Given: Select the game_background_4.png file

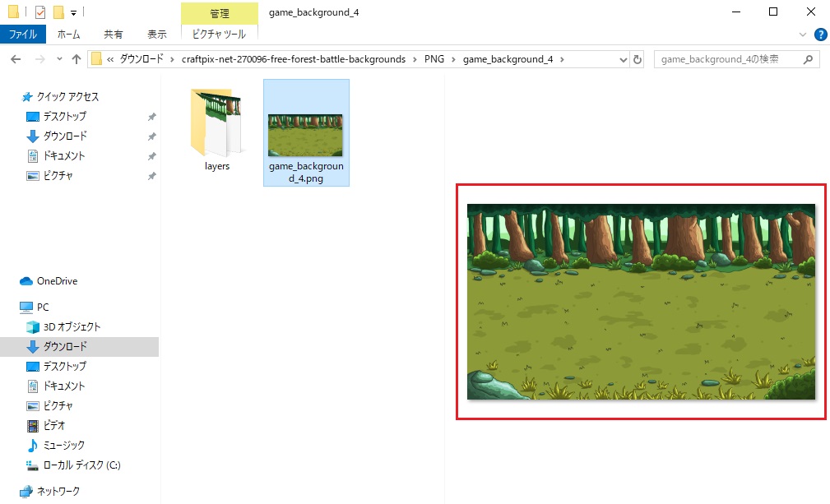Looking at the screenshot, I should [x=306, y=132].
